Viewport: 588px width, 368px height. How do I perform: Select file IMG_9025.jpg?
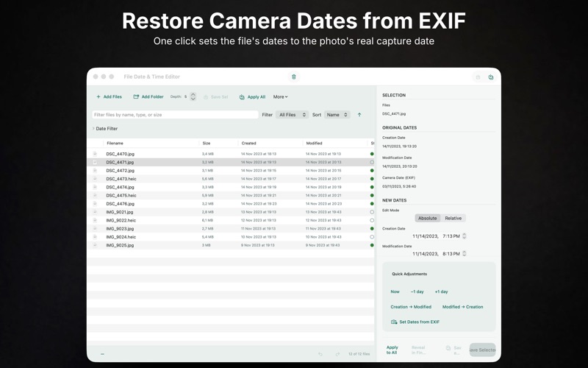click(x=120, y=245)
